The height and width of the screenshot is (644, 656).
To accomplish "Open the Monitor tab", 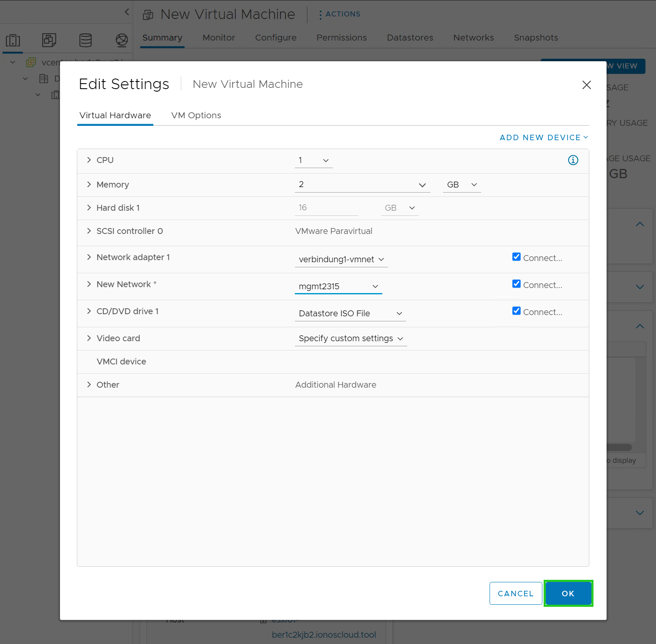I will click(x=219, y=38).
